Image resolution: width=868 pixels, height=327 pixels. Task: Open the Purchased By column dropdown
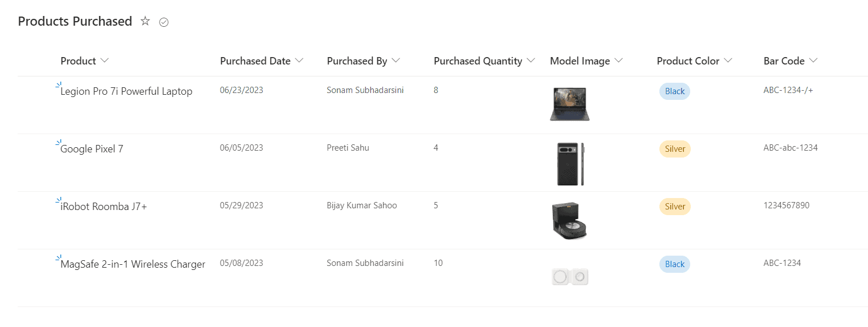tap(396, 61)
